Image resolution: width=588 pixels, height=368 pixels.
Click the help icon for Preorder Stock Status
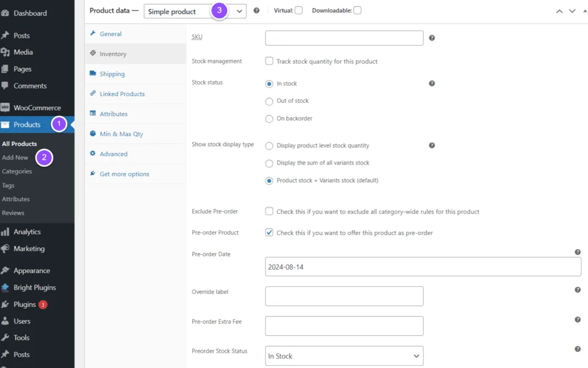coord(578,349)
